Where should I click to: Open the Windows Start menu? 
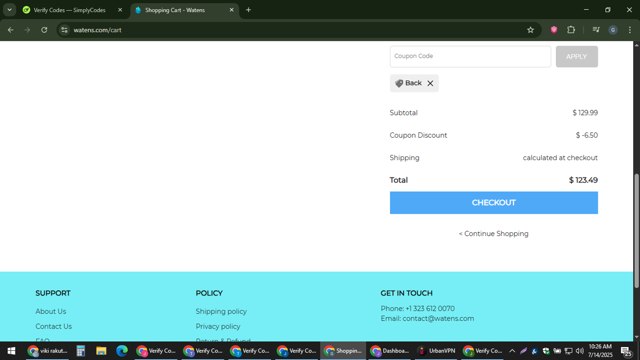pyautogui.click(x=11, y=351)
